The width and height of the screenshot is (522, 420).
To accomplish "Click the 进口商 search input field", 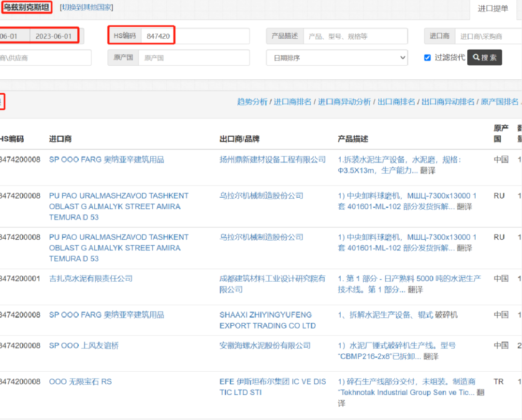I will point(488,36).
